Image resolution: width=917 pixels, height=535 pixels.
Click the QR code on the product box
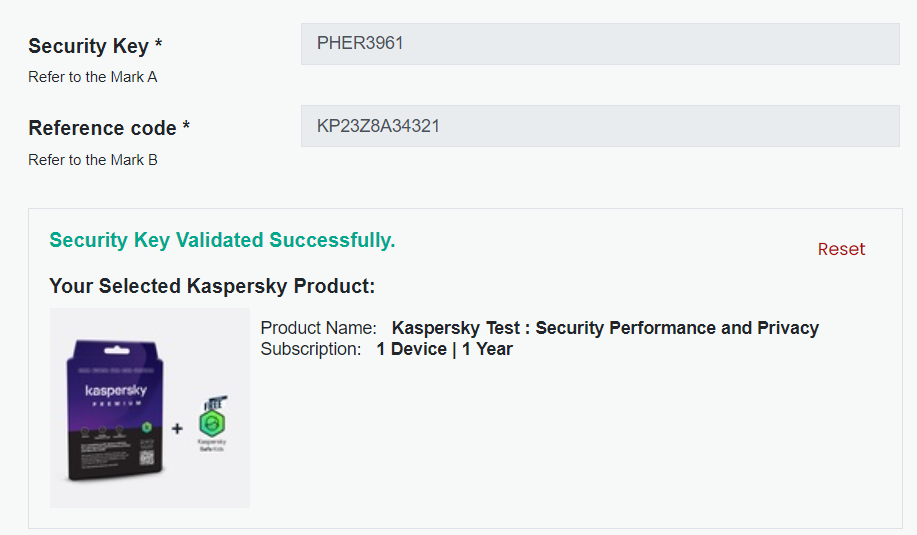click(144, 460)
